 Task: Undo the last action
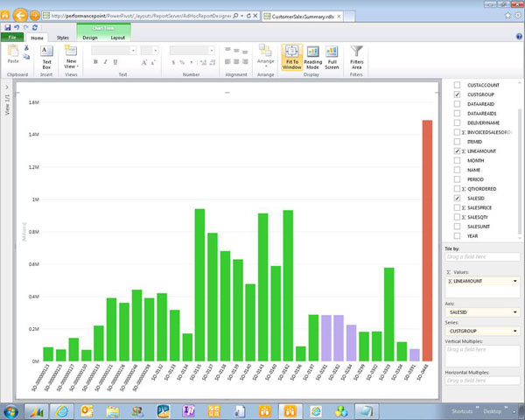pyautogui.click(x=17, y=27)
